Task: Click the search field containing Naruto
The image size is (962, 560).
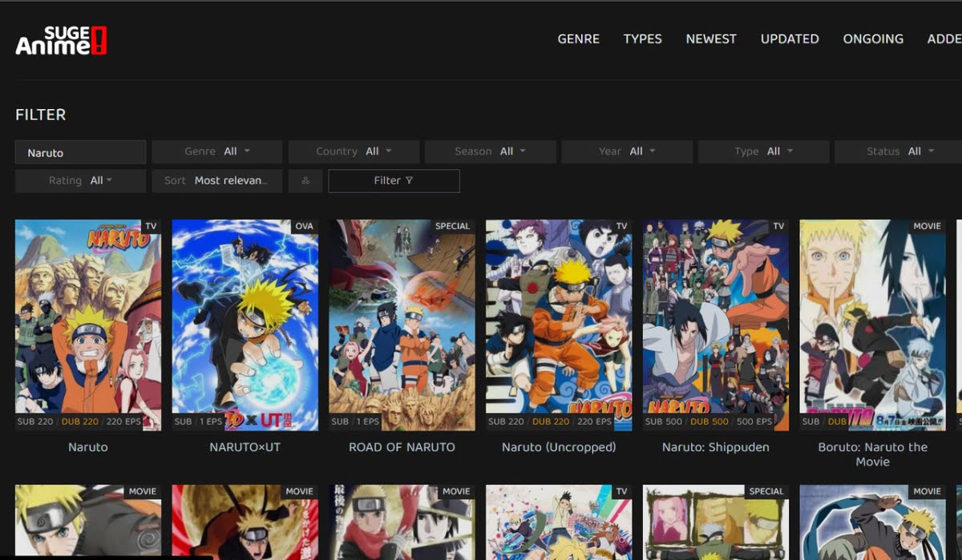Action: pos(80,152)
